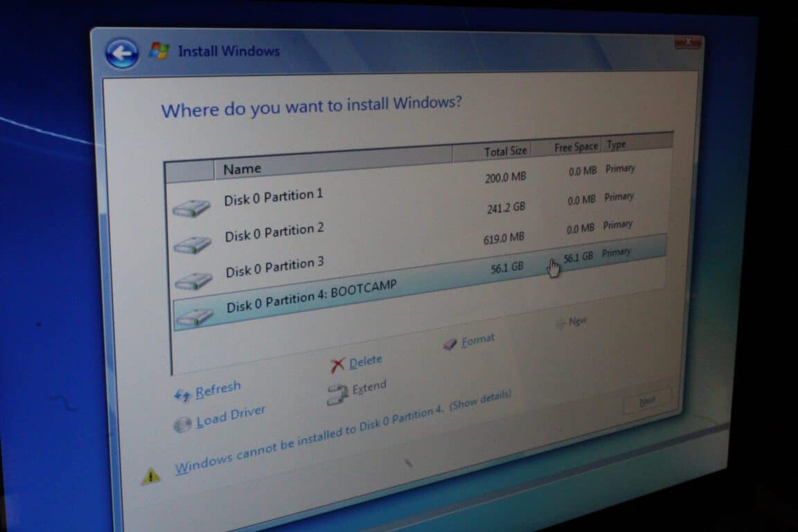Click the red X Delete icon
Screen dimensions: 798x532
(x=337, y=365)
